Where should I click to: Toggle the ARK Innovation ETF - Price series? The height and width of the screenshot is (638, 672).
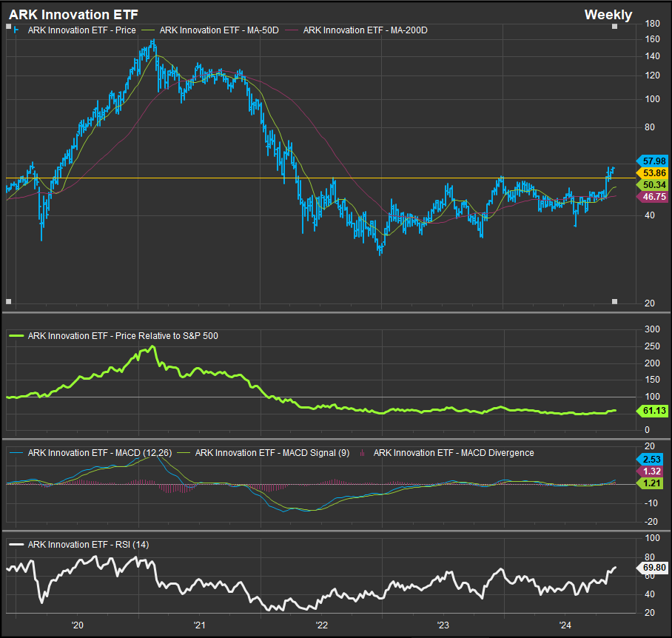[81, 30]
